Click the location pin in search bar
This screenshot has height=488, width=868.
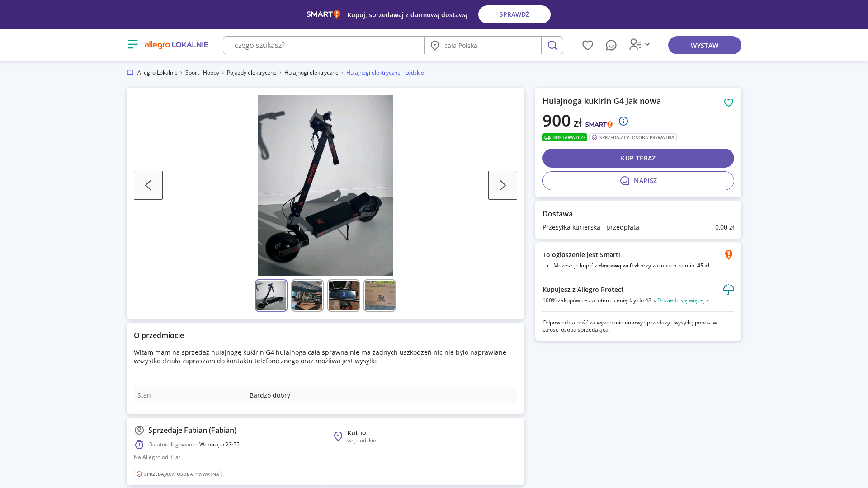click(435, 45)
